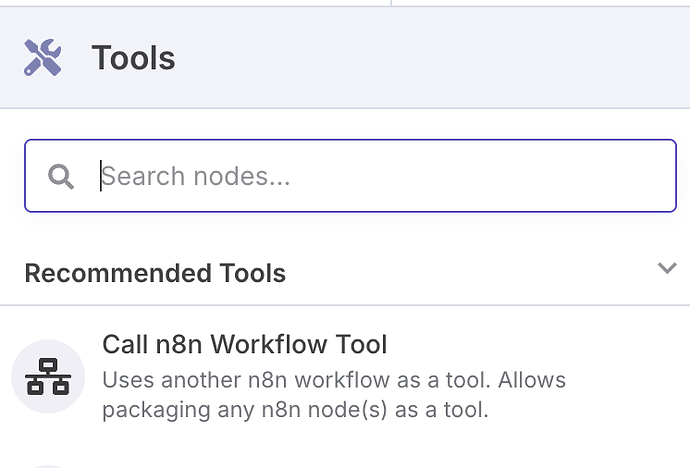Viewport: 690px width, 468px height.
Task: Click the purple tools icon in the header
Action: [x=43, y=57]
